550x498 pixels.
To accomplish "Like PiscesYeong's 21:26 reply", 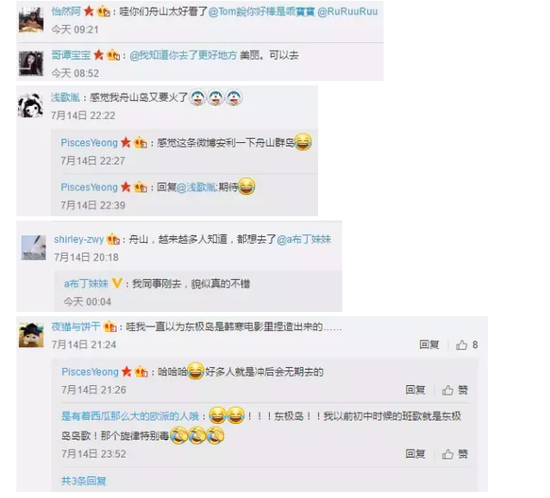I will tap(455, 390).
